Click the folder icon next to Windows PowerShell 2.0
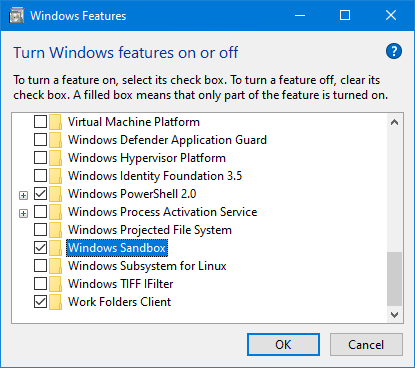This screenshot has height=368, width=415. click(x=55, y=194)
